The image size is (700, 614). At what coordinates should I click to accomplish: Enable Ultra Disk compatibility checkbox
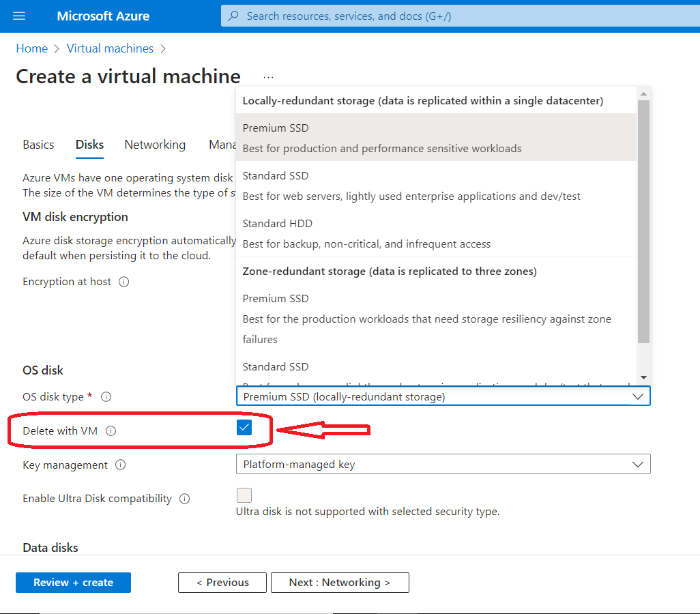(x=244, y=495)
